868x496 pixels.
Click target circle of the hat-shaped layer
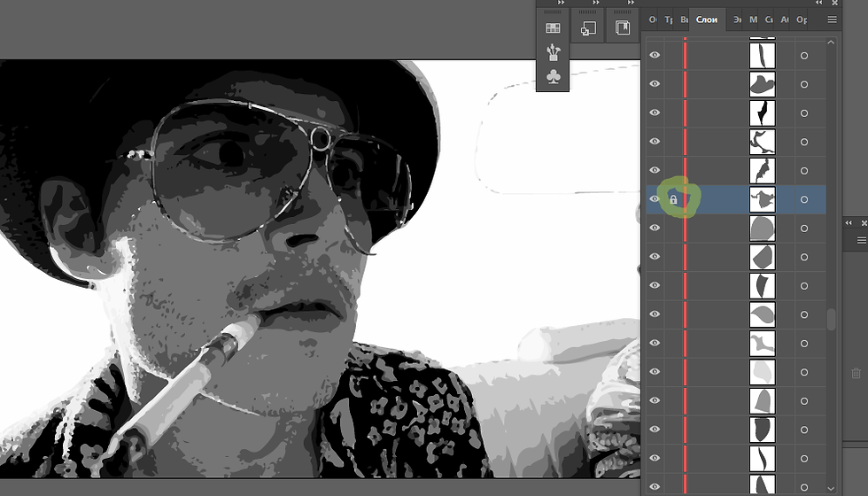[804, 85]
